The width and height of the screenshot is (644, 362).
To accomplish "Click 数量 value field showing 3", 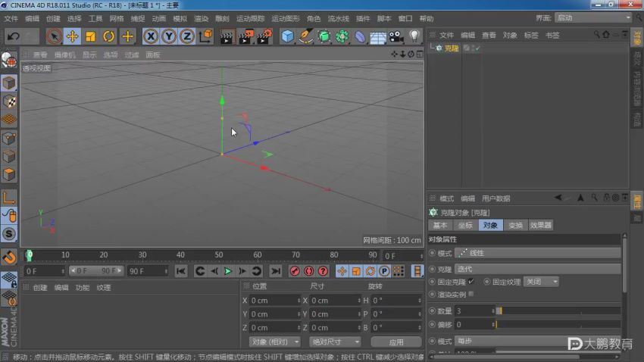I will [x=475, y=311].
